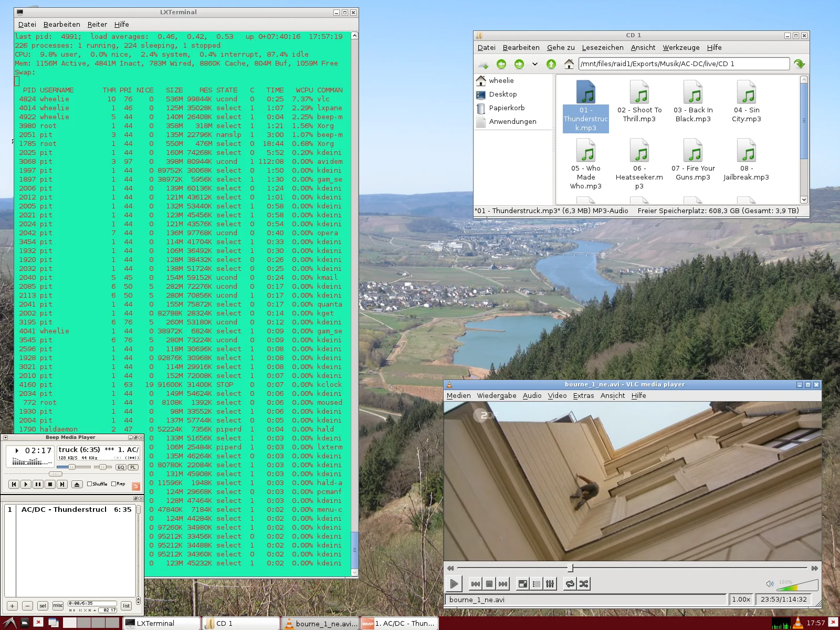The image size is (840, 630).
Task: Stop Beep Media Player playback
Action: pos(50,484)
